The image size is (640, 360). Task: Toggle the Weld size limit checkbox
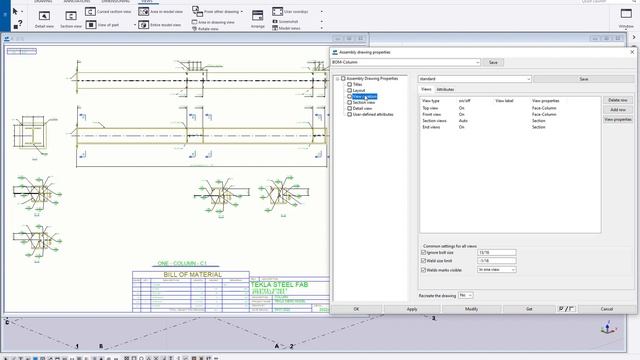pos(423,260)
